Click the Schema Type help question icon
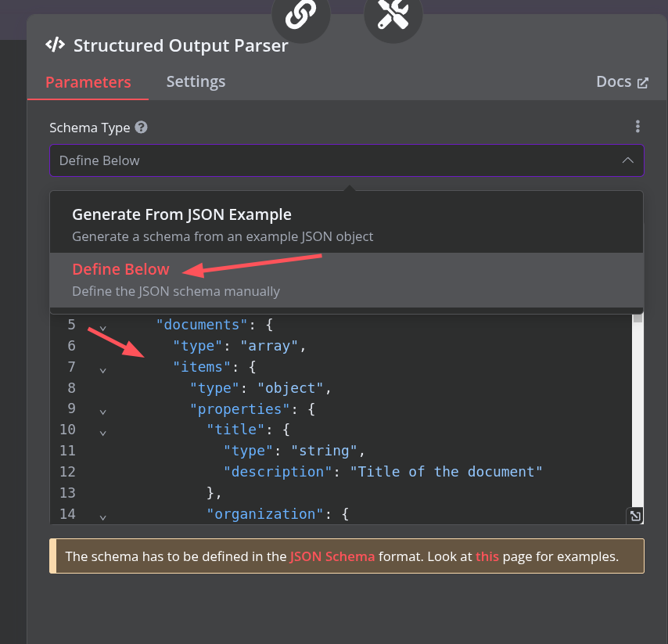The height and width of the screenshot is (644, 668). (x=141, y=128)
